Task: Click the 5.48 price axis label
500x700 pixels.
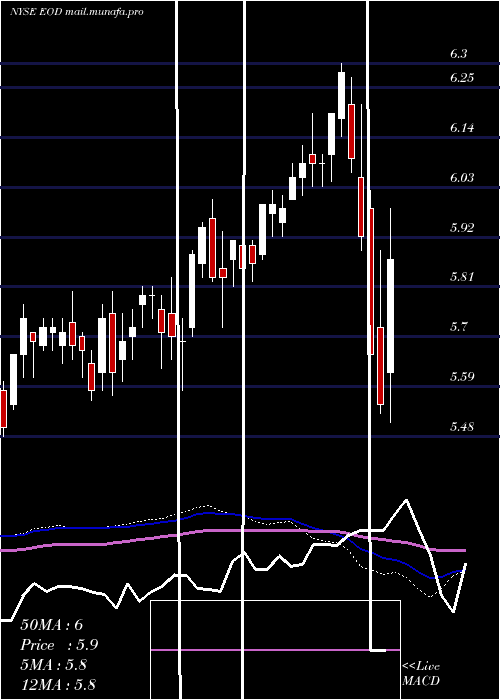Action: [462, 427]
